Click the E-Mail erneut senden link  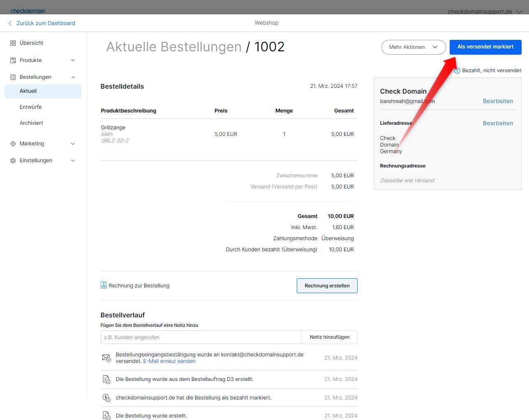169,361
